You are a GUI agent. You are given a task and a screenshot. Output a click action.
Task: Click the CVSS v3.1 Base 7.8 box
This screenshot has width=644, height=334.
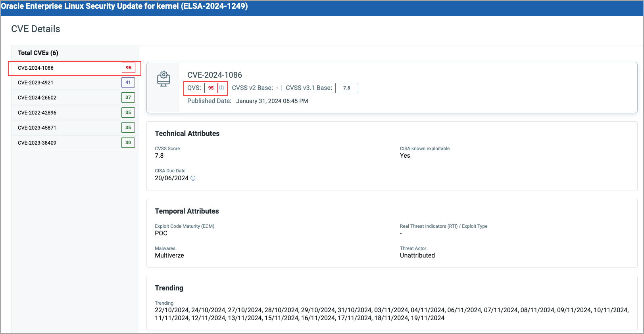pyautogui.click(x=346, y=88)
